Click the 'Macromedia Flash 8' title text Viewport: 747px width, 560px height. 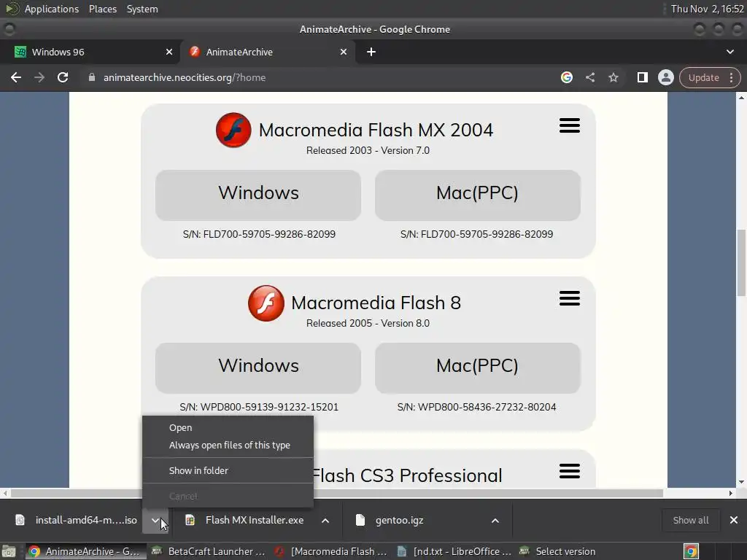(x=376, y=303)
